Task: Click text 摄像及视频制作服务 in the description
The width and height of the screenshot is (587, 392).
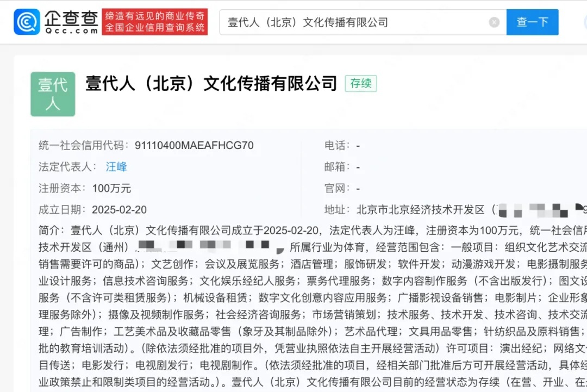Action: coord(157,314)
